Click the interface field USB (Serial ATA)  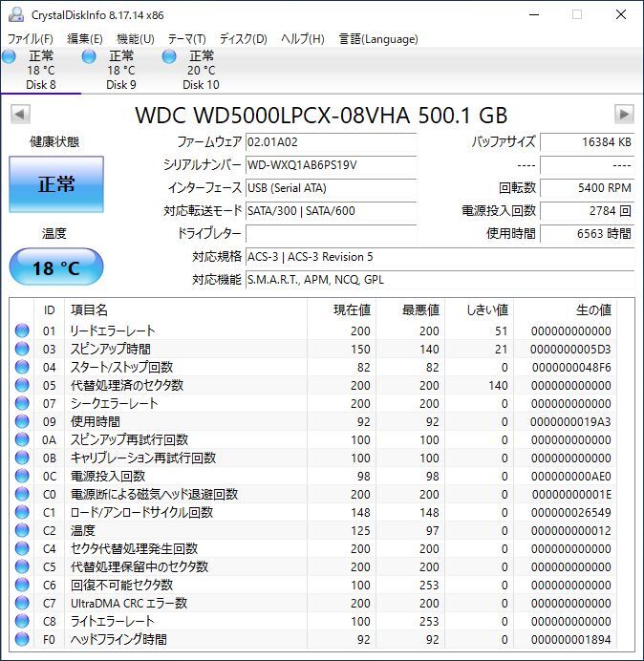pyautogui.click(x=331, y=187)
